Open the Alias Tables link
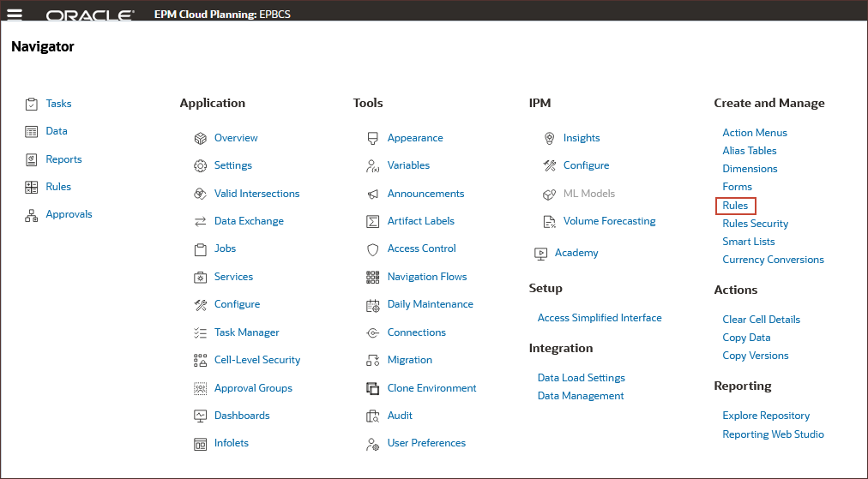Screen dimensions: 868x479 tap(750, 151)
